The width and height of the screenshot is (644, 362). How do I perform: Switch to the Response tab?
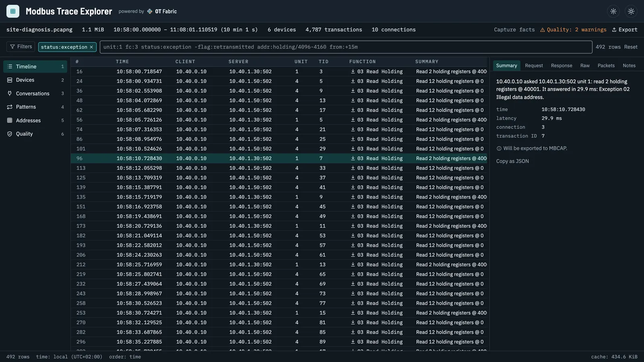click(x=561, y=66)
